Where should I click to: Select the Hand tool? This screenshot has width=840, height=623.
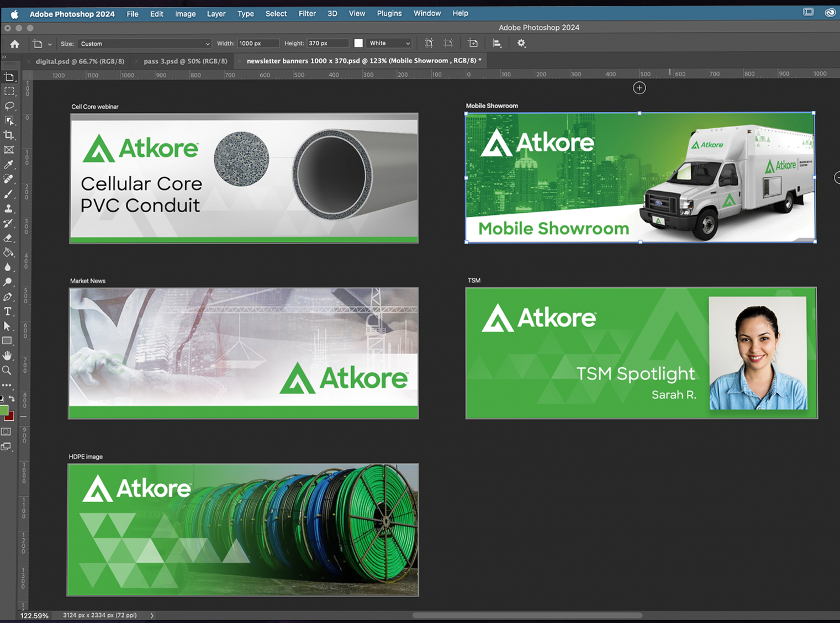[x=8, y=356]
